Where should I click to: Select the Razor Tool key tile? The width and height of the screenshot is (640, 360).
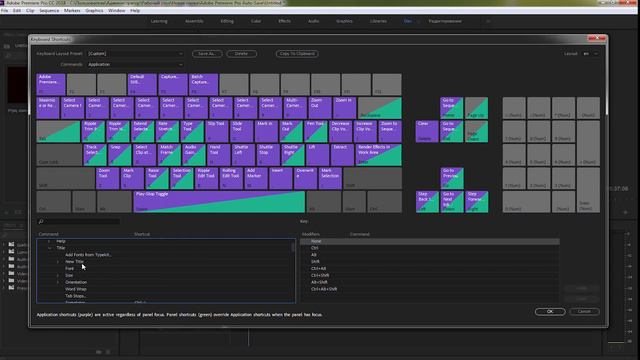click(x=157, y=178)
